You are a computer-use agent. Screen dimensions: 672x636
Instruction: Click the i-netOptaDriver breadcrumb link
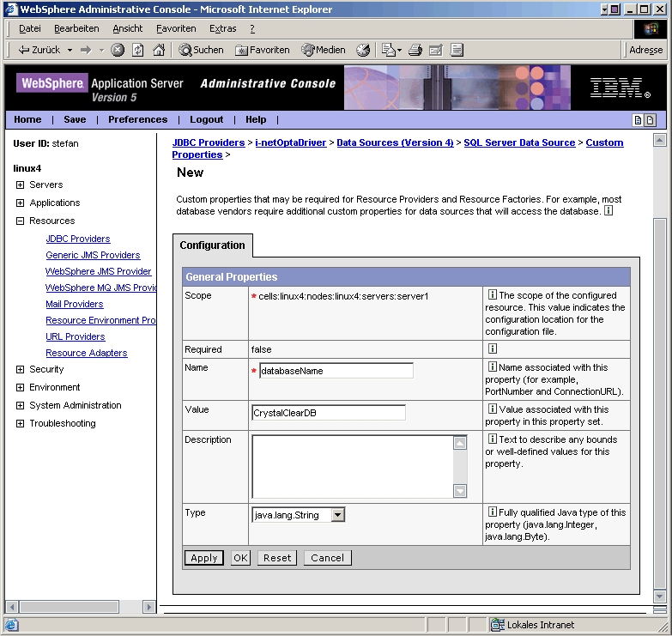(x=291, y=142)
